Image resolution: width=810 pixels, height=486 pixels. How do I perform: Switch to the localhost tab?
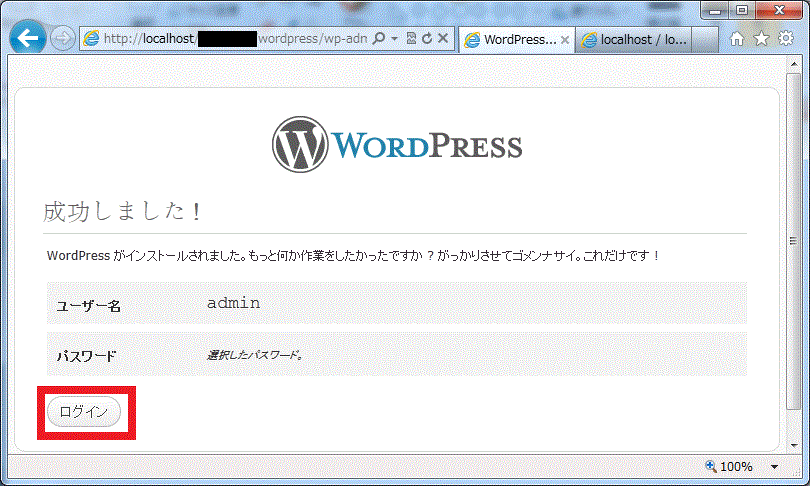point(640,40)
